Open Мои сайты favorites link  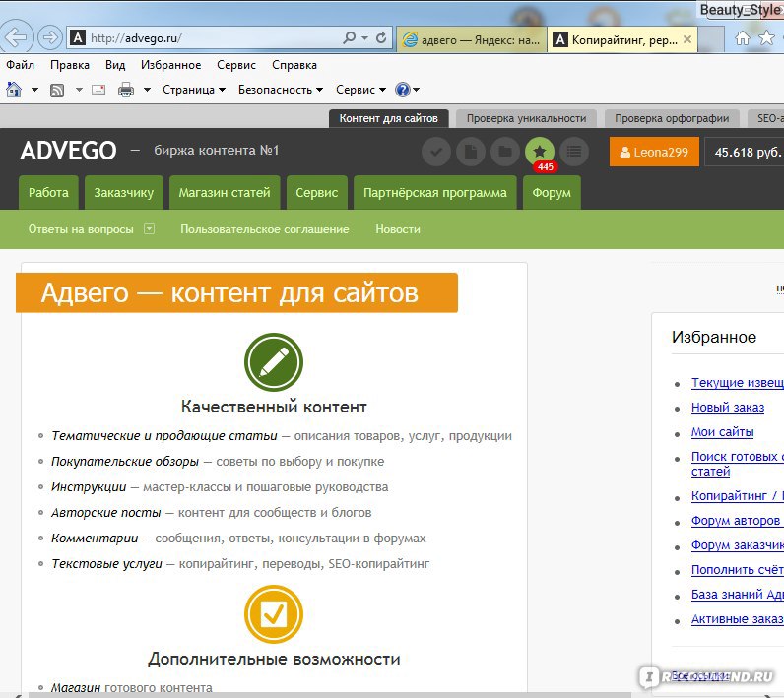click(722, 431)
